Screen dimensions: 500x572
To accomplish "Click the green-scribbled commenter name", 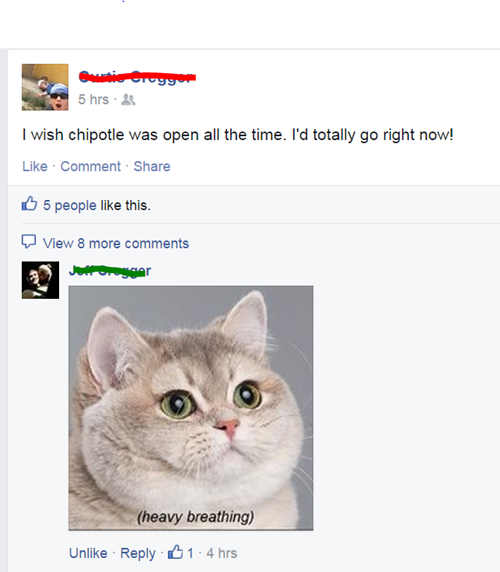I will 110,271.
